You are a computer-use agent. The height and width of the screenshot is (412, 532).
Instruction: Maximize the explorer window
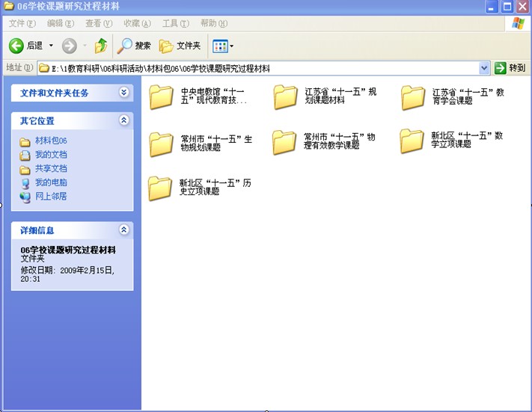coord(507,6)
